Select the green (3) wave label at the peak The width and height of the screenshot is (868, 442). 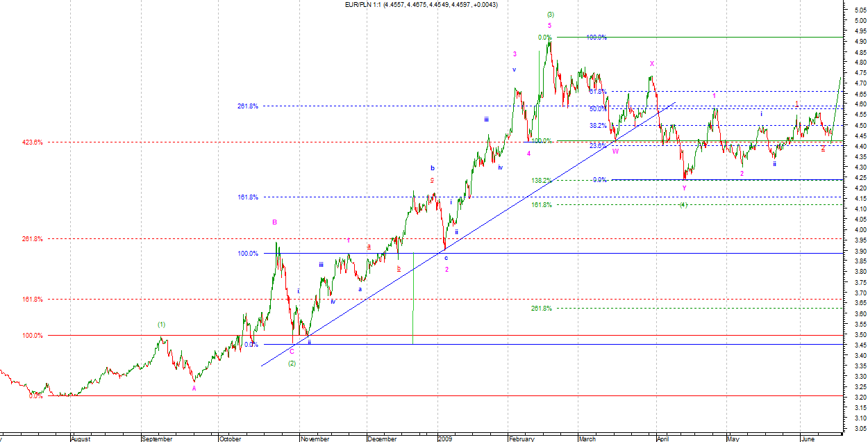[x=550, y=14]
